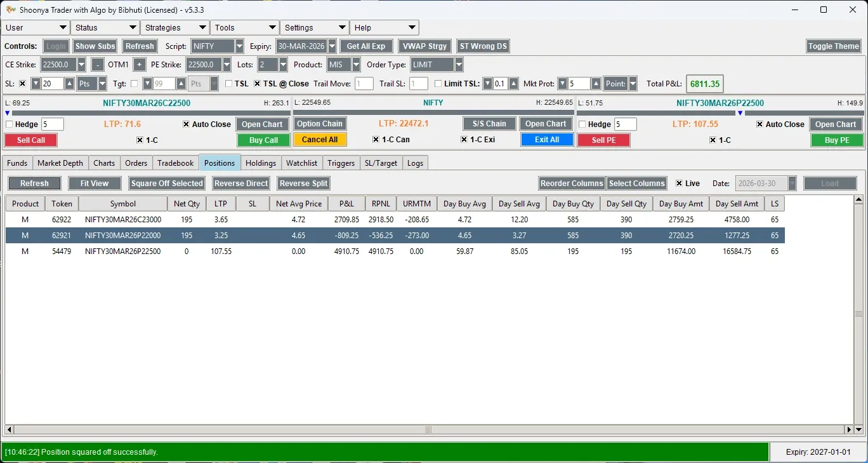Viewport: 868px width, 463px height.
Task: Click the Trail Move input field
Action: click(x=364, y=84)
